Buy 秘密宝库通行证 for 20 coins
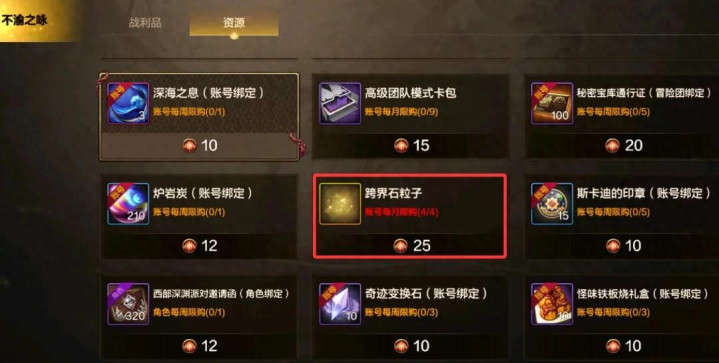Image resolution: width=719 pixels, height=363 pixels. 623,146
